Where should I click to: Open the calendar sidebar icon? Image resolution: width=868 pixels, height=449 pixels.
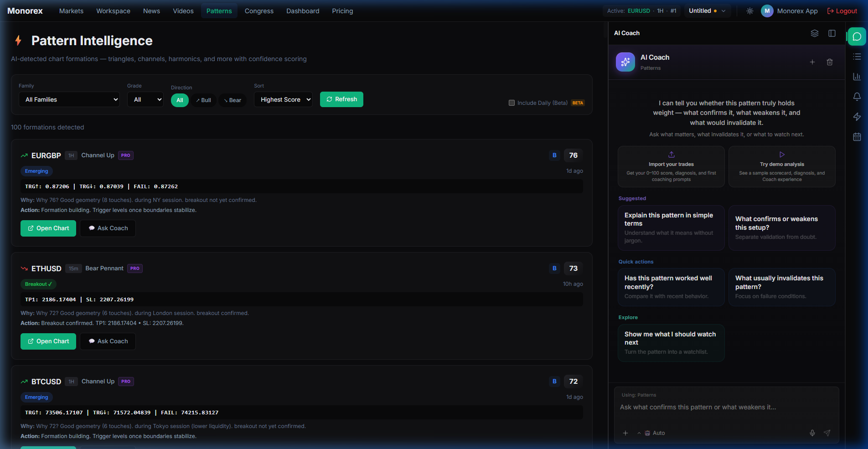click(857, 137)
